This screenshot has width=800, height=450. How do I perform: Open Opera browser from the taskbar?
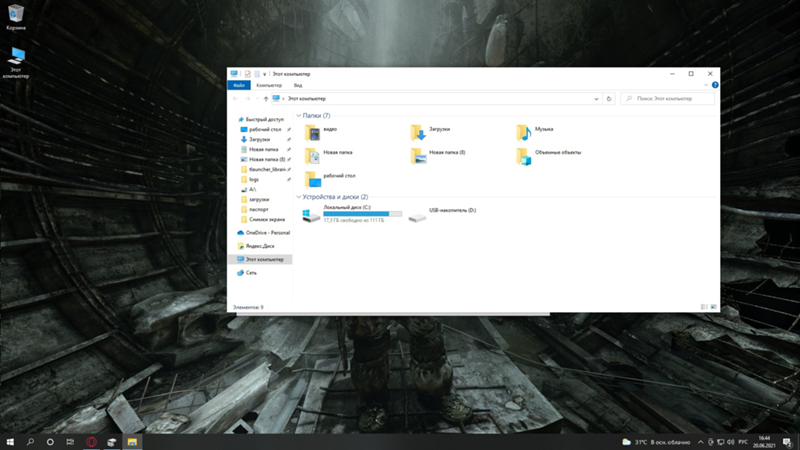coord(91,442)
